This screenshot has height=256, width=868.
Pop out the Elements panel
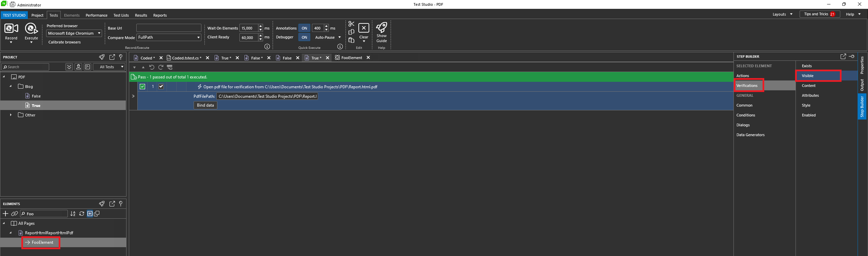click(112, 204)
